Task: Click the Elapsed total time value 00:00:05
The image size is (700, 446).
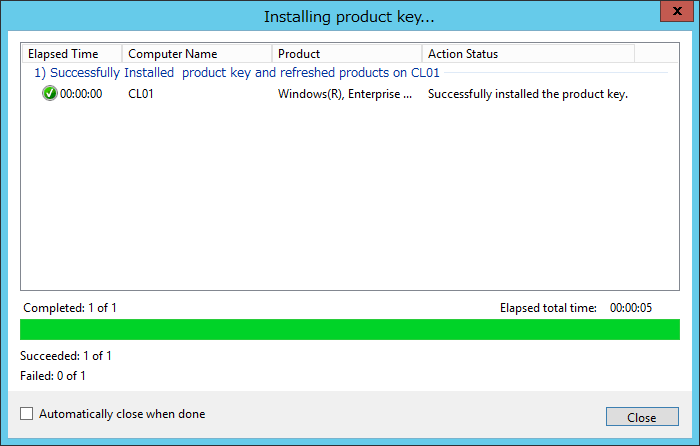Action: pos(631,308)
